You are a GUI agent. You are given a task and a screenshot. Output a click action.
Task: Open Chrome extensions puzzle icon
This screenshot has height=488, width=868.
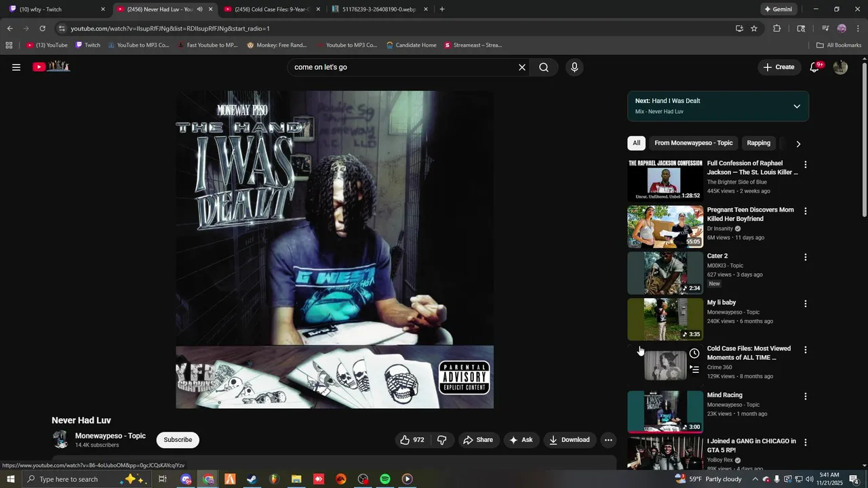pos(777,28)
